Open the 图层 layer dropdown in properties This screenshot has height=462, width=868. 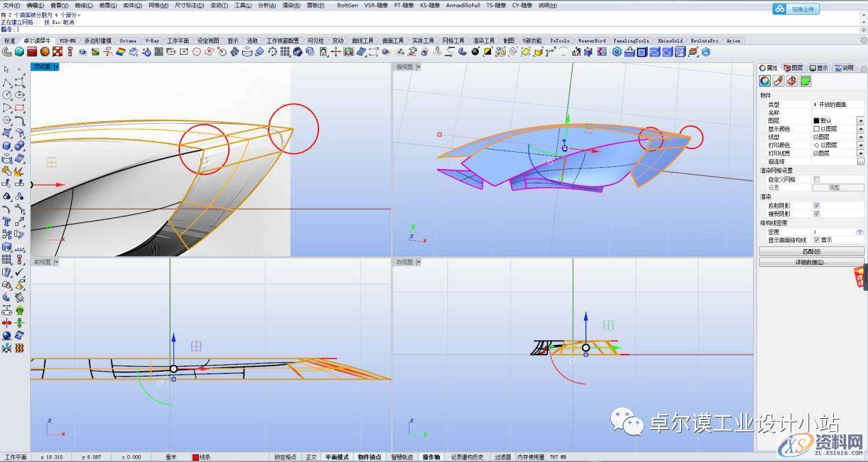pyautogui.click(x=860, y=121)
